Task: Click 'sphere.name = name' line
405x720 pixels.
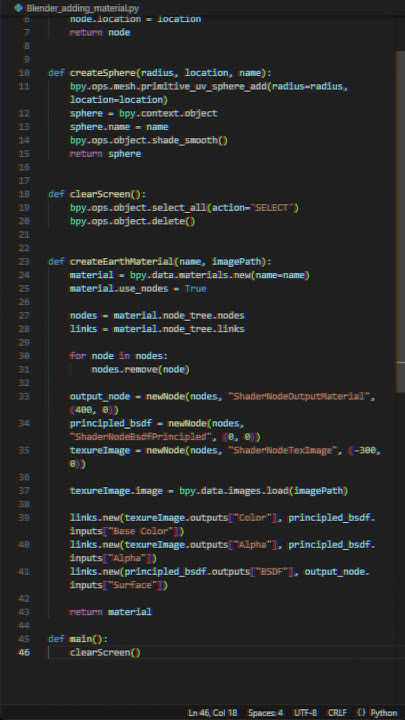Action: click(119, 127)
